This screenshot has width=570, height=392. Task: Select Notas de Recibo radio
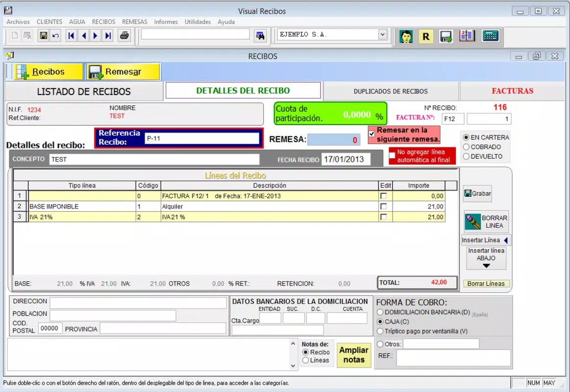coord(305,352)
